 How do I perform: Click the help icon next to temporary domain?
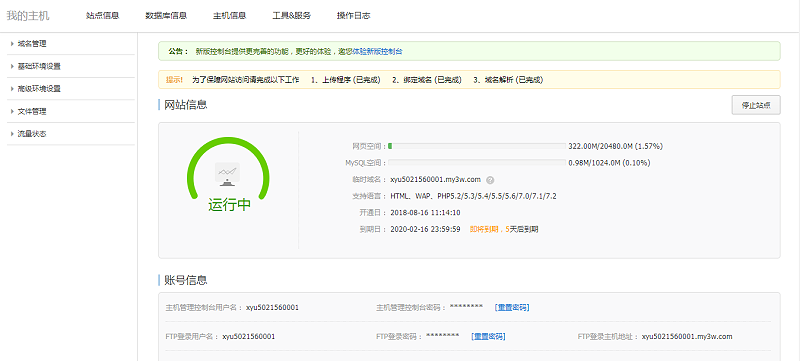(x=490, y=180)
